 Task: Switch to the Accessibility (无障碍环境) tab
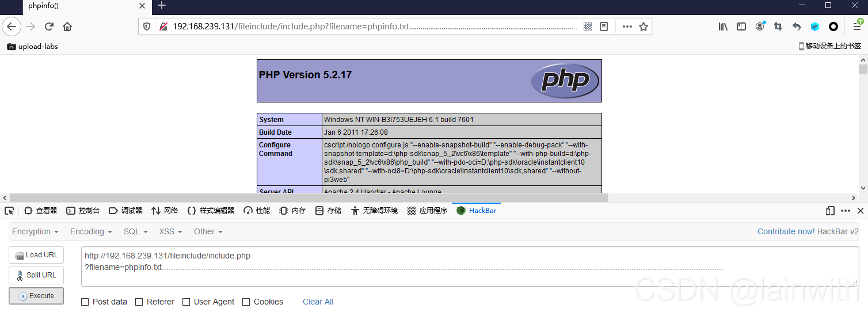pyautogui.click(x=374, y=211)
